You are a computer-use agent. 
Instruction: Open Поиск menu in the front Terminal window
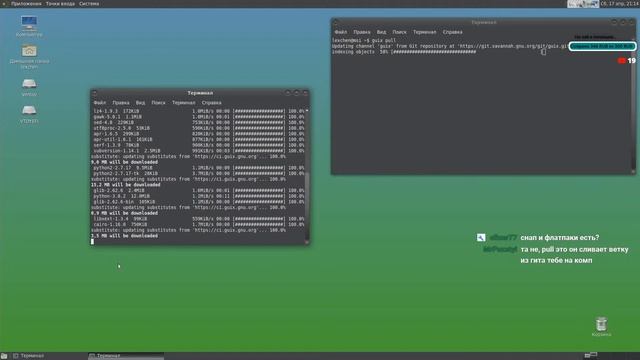pyautogui.click(x=158, y=103)
